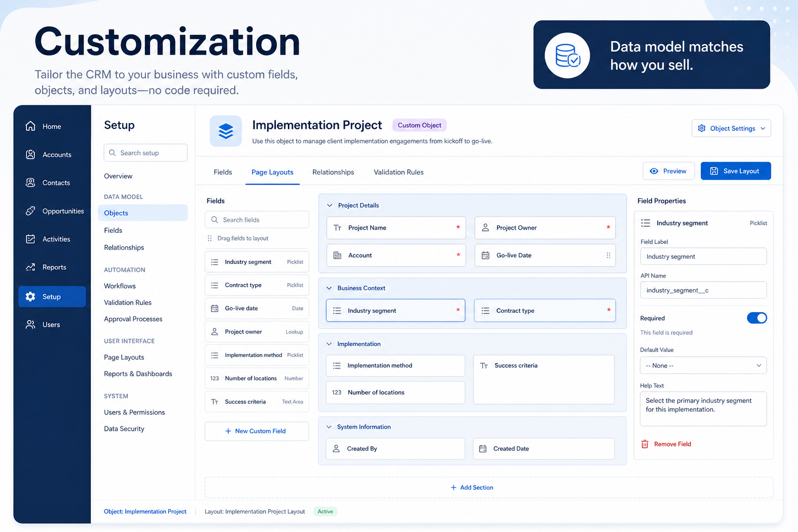Open Data Security under System
The image size is (798, 532).
click(124, 429)
